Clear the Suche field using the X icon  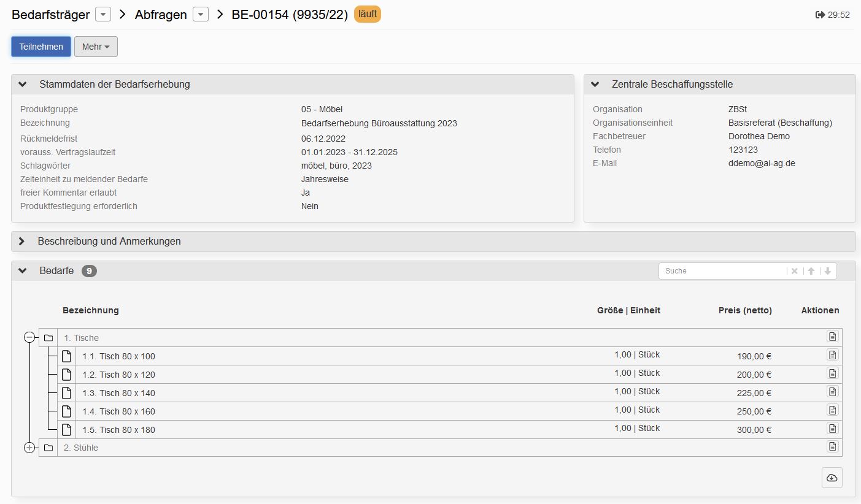click(794, 270)
